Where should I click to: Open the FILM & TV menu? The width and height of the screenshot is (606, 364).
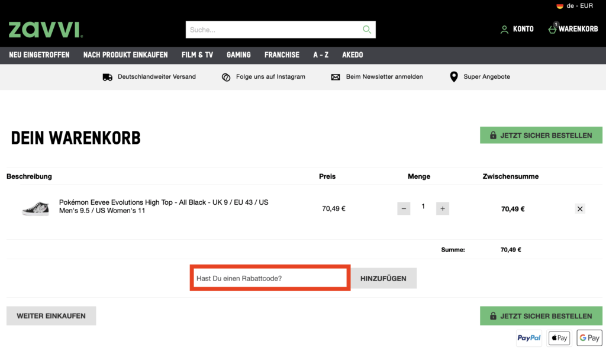click(197, 55)
